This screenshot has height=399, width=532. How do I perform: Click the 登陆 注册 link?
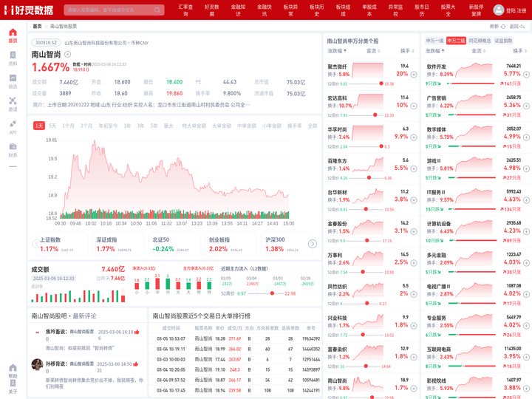(516, 10)
